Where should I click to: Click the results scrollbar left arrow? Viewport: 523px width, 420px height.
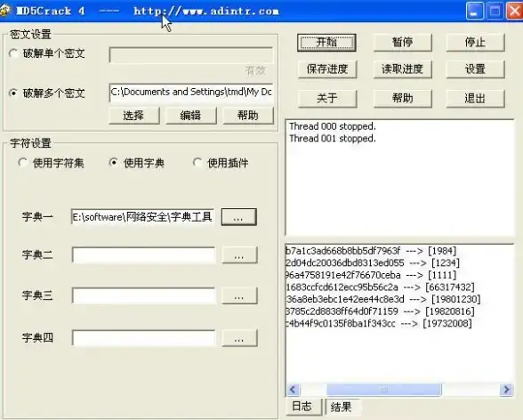click(294, 390)
